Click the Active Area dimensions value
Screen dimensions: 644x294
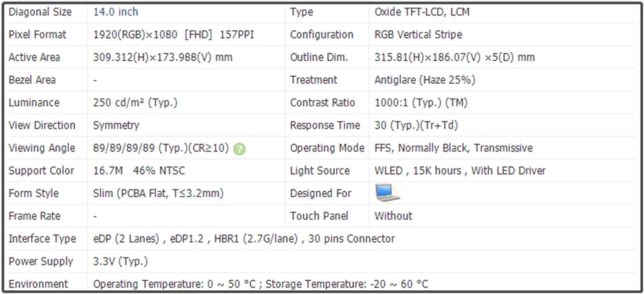[x=163, y=57]
